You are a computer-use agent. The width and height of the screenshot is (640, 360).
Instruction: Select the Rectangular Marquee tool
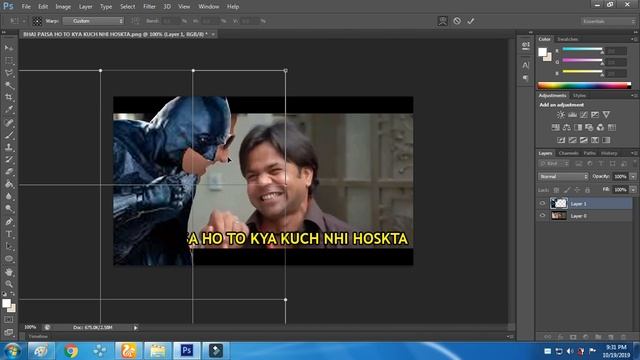[9, 60]
